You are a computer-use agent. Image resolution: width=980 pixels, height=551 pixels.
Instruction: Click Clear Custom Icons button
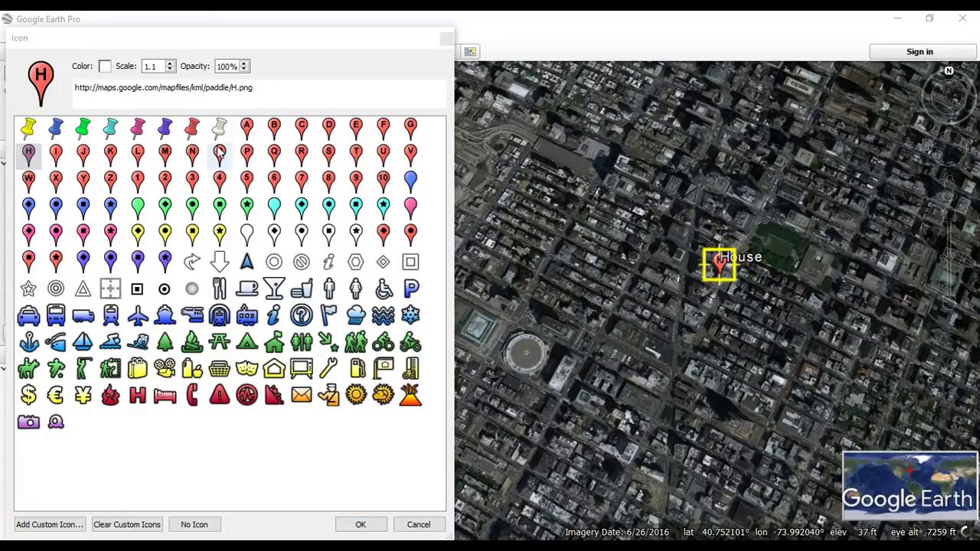click(x=127, y=524)
